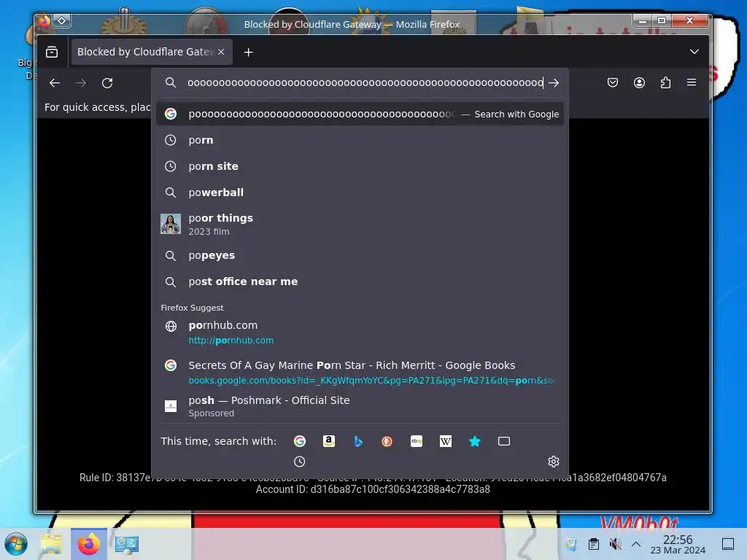Open the Firefox application menu
Viewport: 747px width, 560px height.
tap(692, 83)
